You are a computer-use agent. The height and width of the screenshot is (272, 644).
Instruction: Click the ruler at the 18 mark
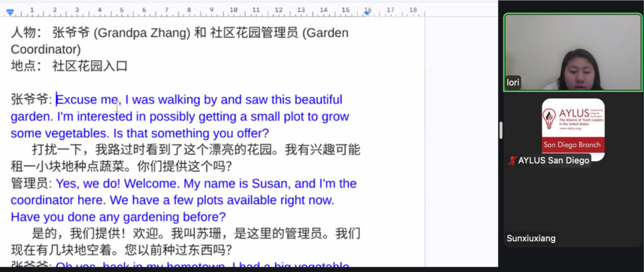point(413,11)
